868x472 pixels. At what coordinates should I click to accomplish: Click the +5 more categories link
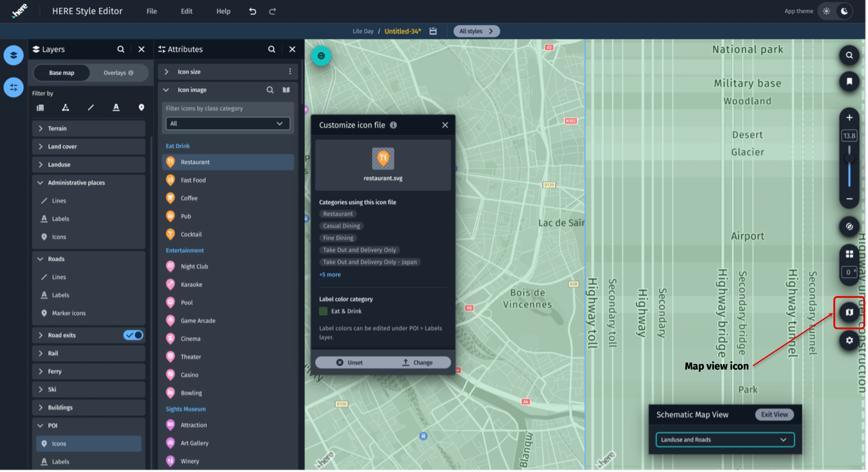pos(330,275)
